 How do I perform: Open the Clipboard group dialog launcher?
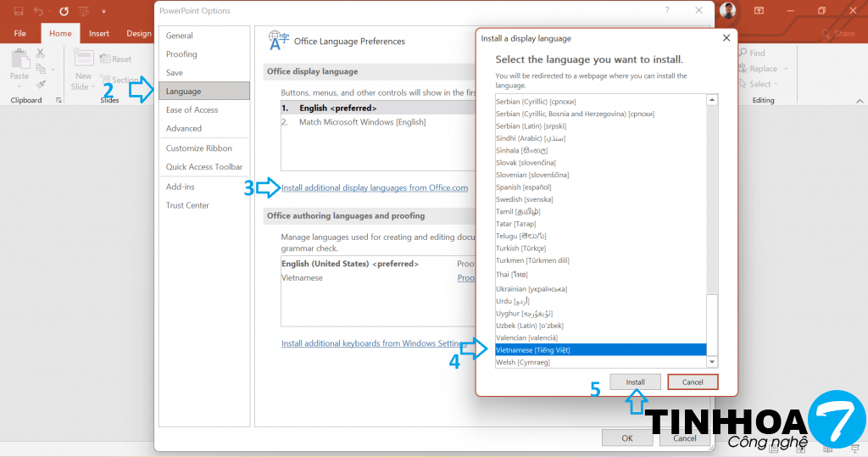tap(58, 100)
